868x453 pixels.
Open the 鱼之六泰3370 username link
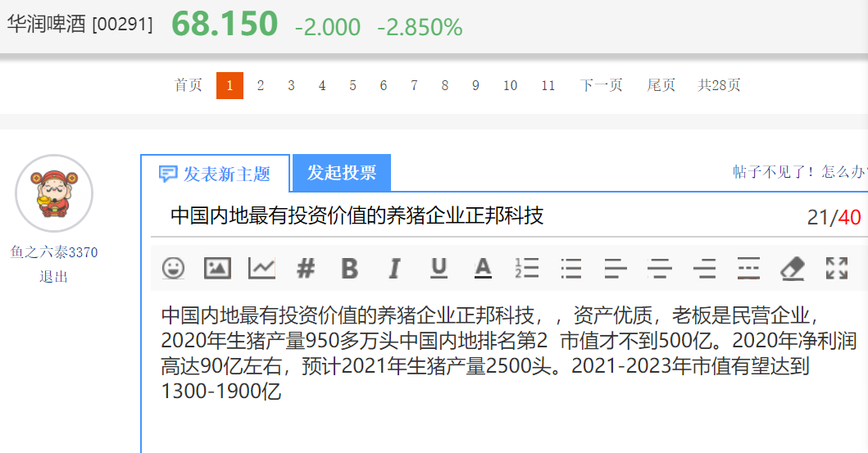[54, 252]
